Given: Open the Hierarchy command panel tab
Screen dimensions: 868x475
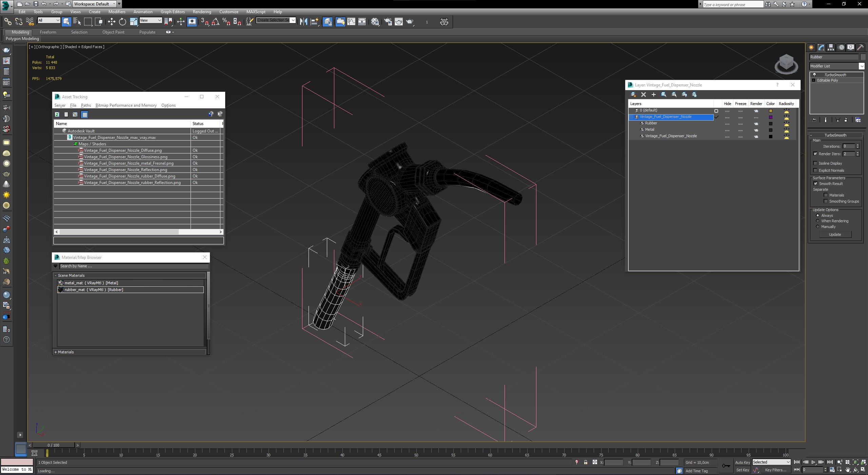Looking at the screenshot, I should [x=831, y=47].
